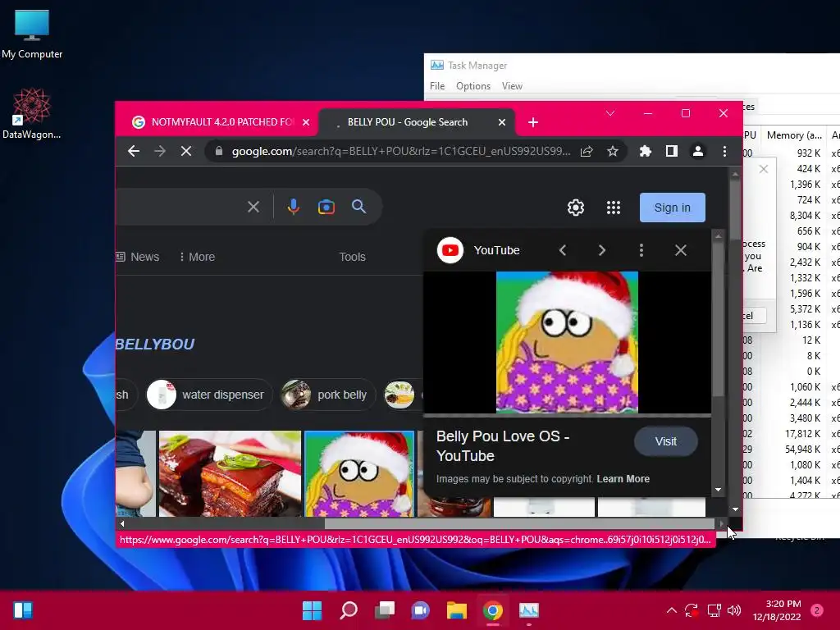
Task: Click the Visit button for the image
Action: pos(666,441)
